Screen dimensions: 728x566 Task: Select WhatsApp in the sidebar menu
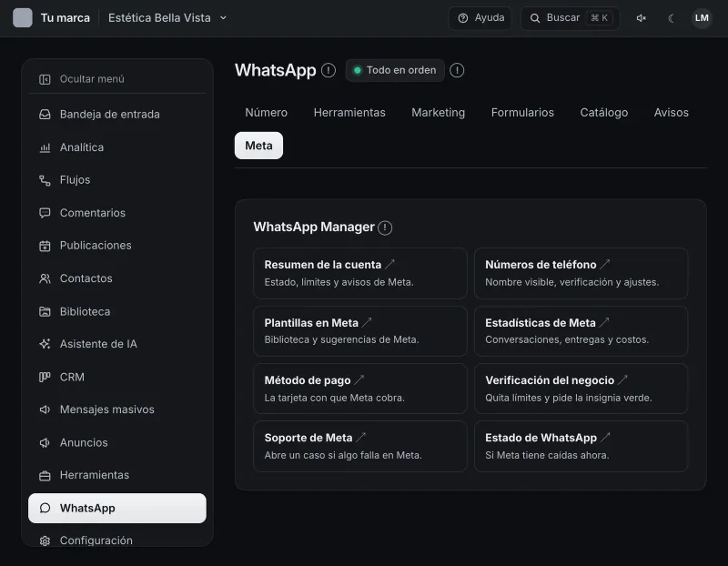tap(117, 509)
